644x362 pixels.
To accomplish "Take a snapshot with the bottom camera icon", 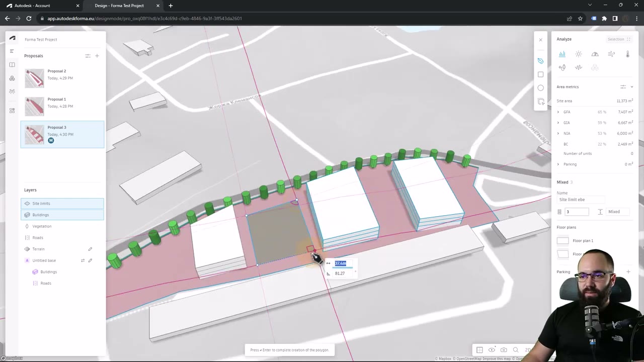I will [504, 350].
